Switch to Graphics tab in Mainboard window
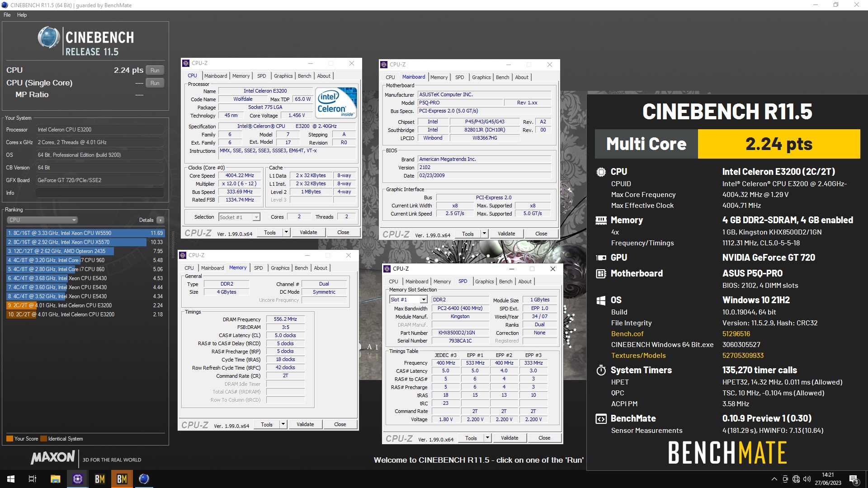 [x=481, y=77]
